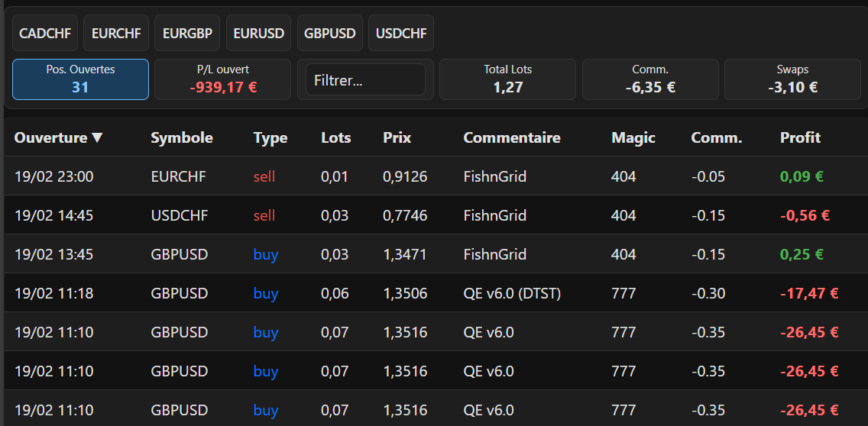
Task: Sort by the Profit column header
Action: [800, 138]
